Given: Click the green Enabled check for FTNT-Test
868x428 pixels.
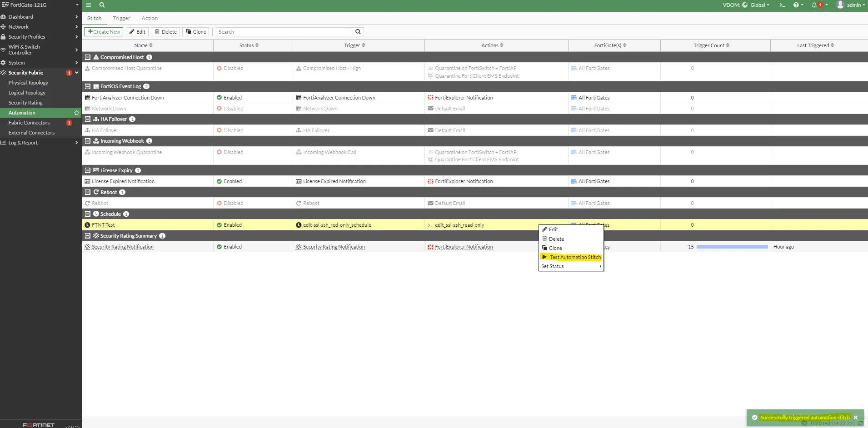Looking at the screenshot, I should [219, 225].
